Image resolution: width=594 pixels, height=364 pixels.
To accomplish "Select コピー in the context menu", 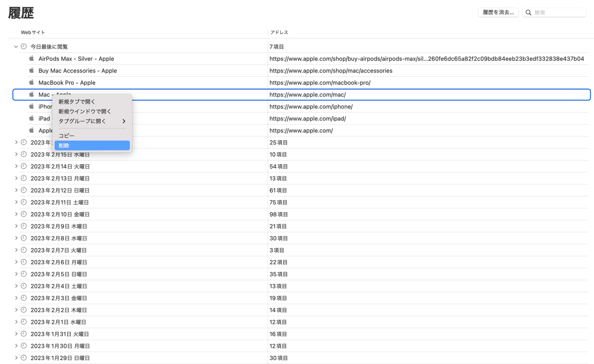I will (x=92, y=135).
